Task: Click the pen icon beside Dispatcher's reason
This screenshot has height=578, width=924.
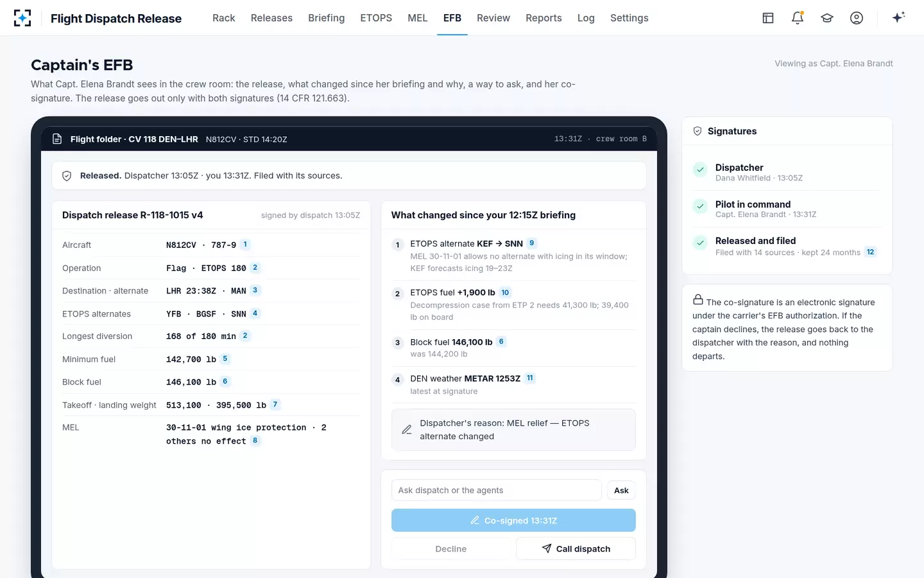Action: coord(407,430)
